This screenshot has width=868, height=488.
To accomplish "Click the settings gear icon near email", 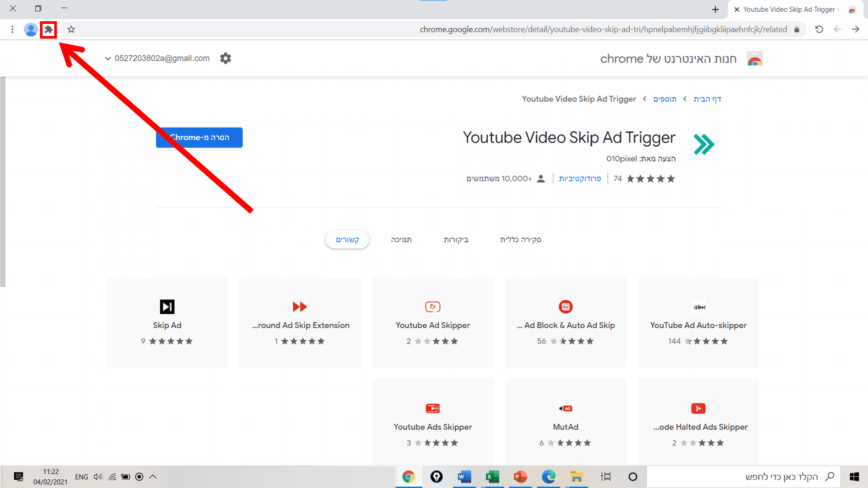I will 225,58.
